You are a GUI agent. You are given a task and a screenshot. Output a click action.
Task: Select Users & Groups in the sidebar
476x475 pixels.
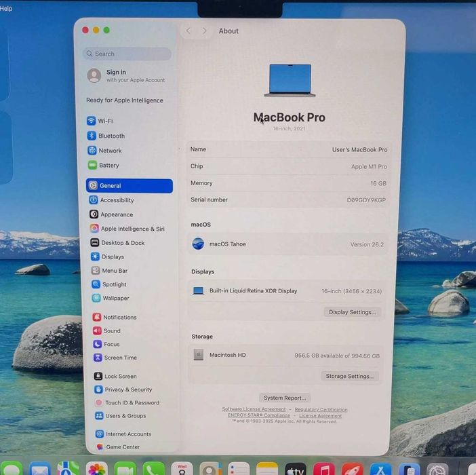coord(121,416)
